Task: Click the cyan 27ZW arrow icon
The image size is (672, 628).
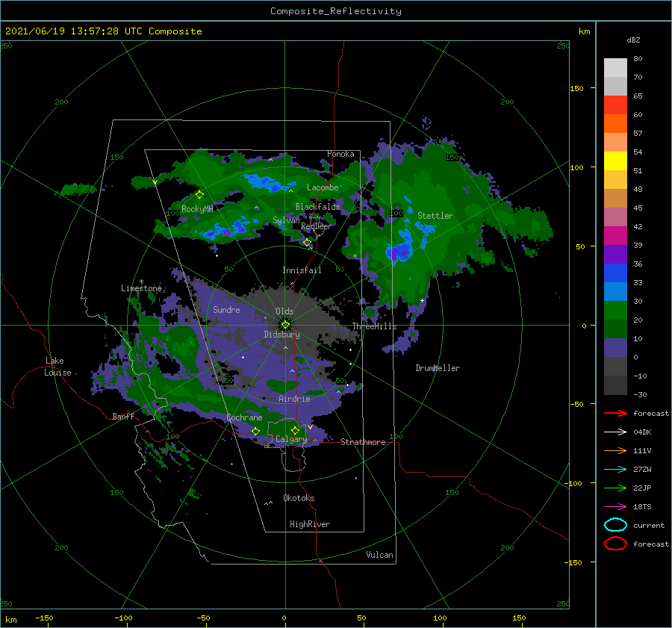Action: tap(615, 470)
